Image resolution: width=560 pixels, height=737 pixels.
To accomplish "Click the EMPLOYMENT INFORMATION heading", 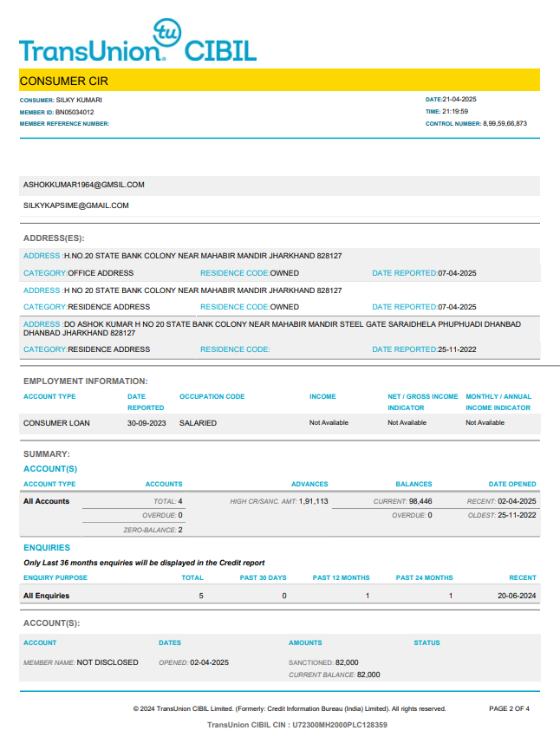I will 85,381.
